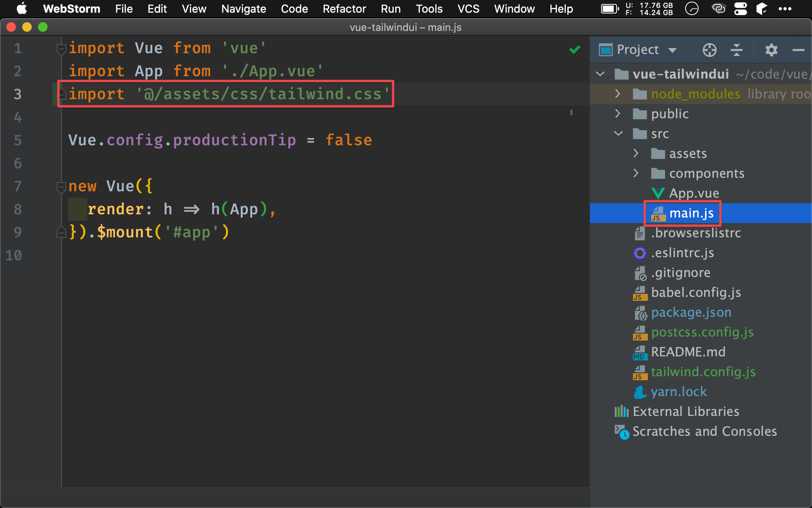Screen dimensions: 812x508
Task: Select README.md in the project tree
Action: 688,352
